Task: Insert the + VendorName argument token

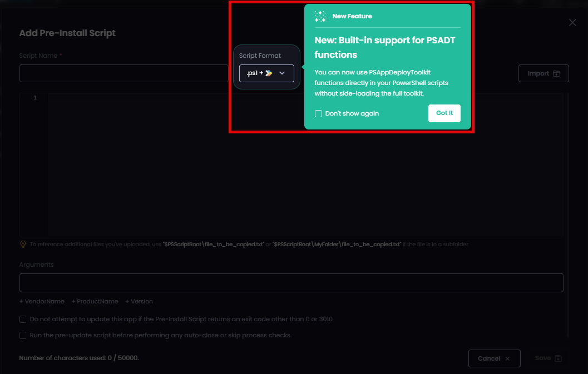Action: [42, 301]
